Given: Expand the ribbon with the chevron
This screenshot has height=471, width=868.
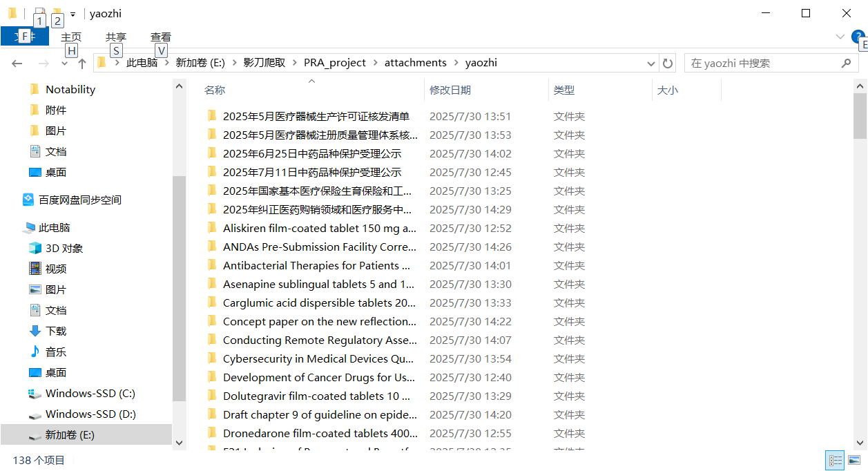Looking at the screenshot, I should tap(840, 37).
